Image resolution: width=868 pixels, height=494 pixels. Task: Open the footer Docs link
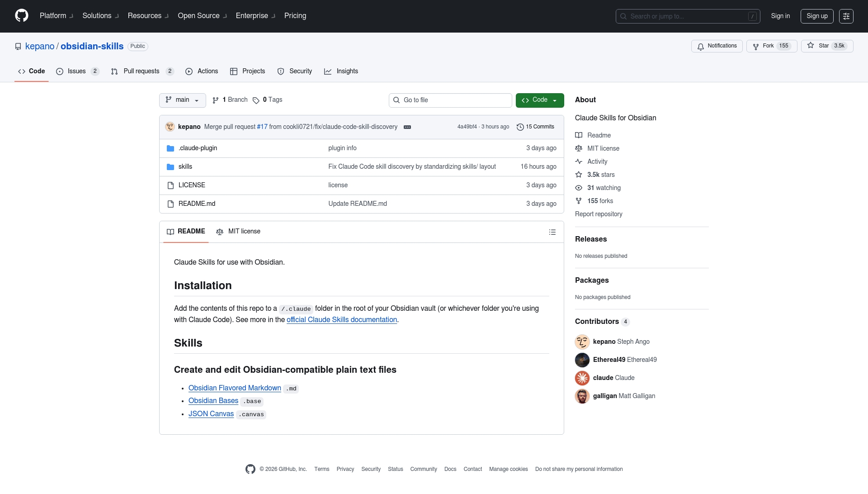[450, 469]
